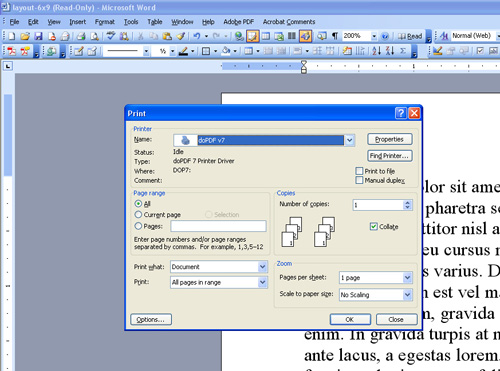The image size is (500, 371).
Task: Open the File menu
Action: tap(14, 22)
